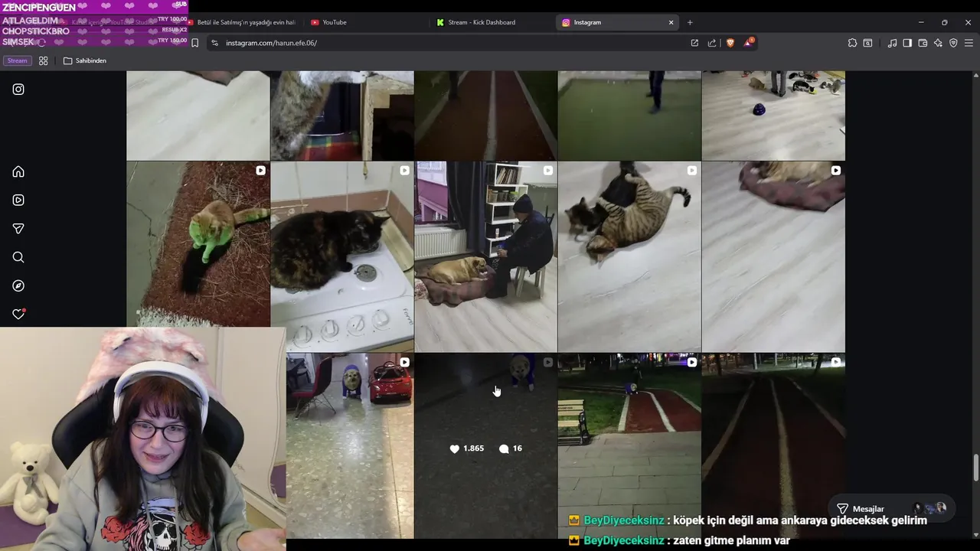
Task: Open the Extensions puzzle-piece icon
Action: tap(852, 43)
